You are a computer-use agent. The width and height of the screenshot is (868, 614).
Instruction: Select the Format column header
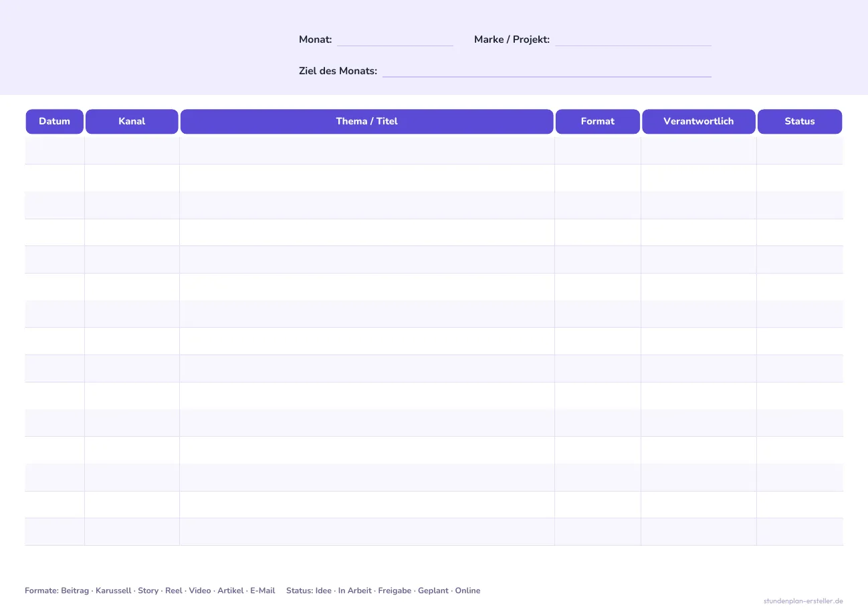[x=598, y=122]
